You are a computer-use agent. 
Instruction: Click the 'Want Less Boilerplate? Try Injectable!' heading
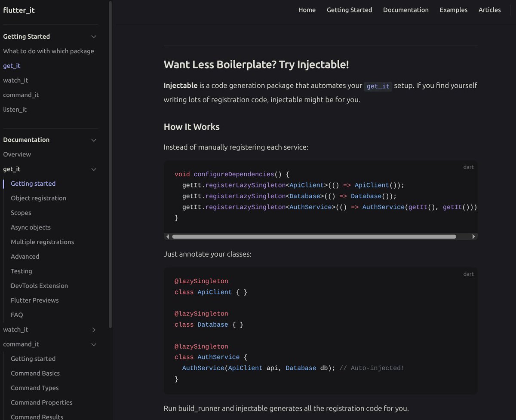tap(256, 65)
